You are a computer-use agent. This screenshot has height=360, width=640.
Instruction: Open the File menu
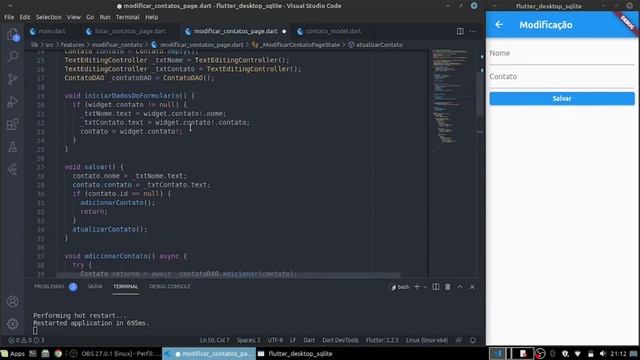pos(9,17)
